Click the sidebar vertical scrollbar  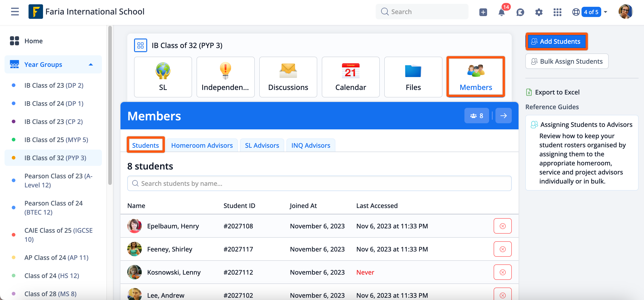[110, 105]
